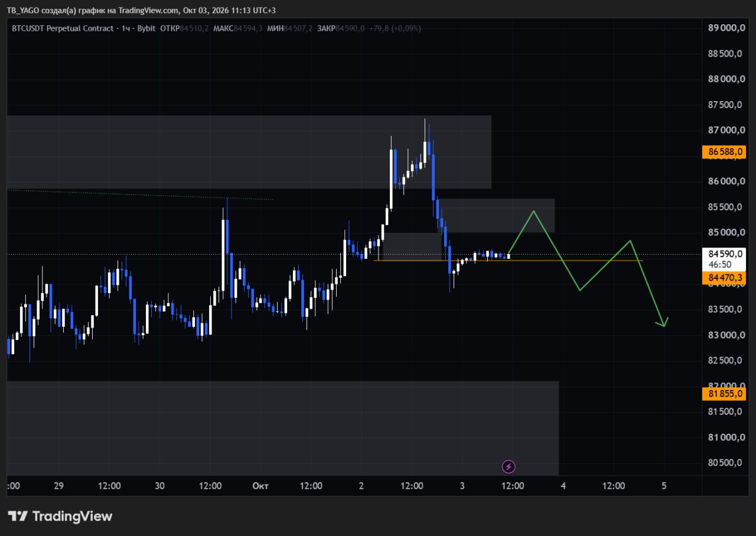
Task: Click the 83 000,0 price axis tick
Action: coord(725,335)
